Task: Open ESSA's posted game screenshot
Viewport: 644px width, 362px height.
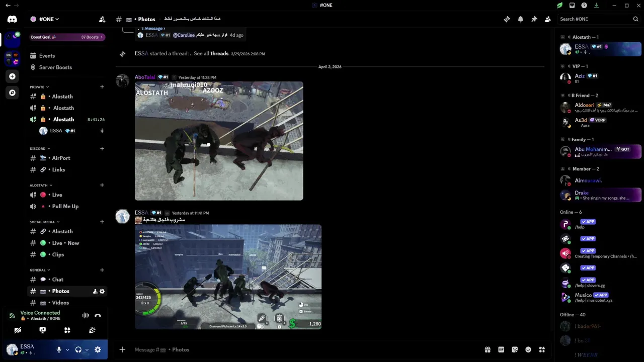Action: [x=228, y=277]
